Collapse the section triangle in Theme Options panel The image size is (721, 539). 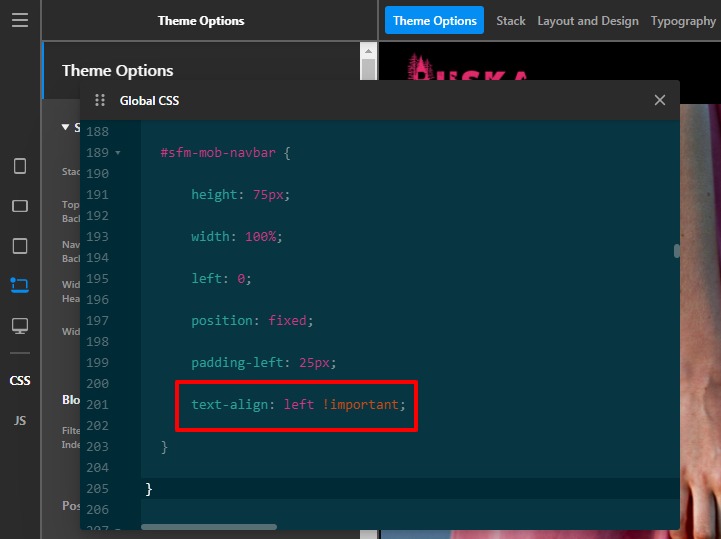[65, 127]
